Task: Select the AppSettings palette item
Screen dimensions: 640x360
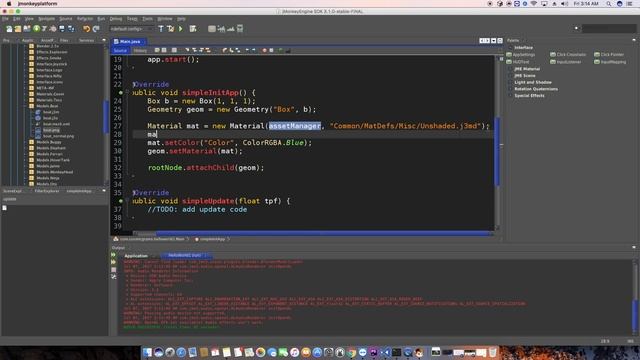Action: point(521,54)
